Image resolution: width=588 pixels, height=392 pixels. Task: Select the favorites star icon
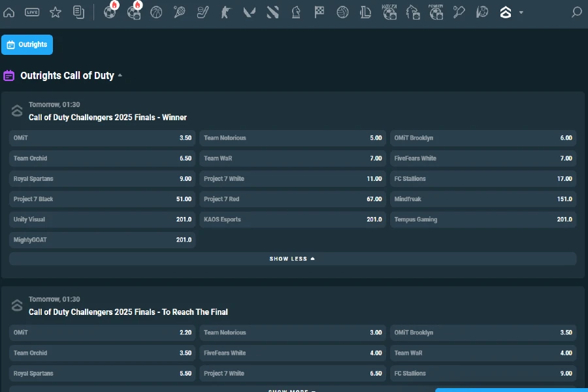(x=56, y=12)
